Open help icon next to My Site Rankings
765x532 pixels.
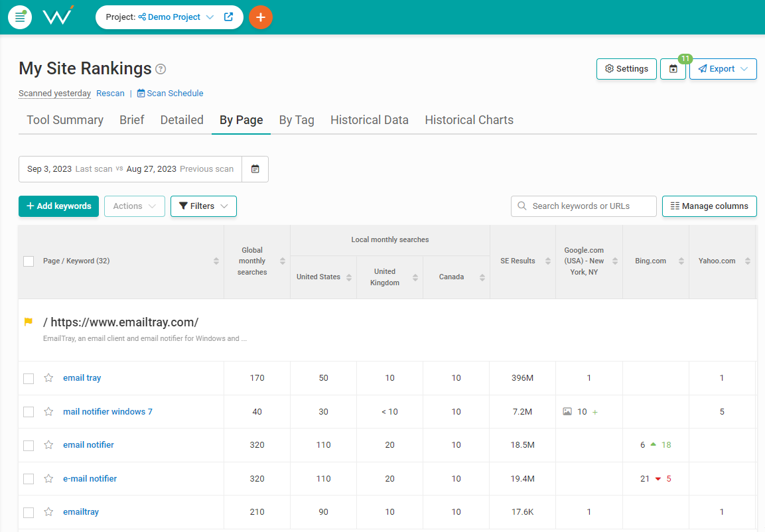(161, 69)
